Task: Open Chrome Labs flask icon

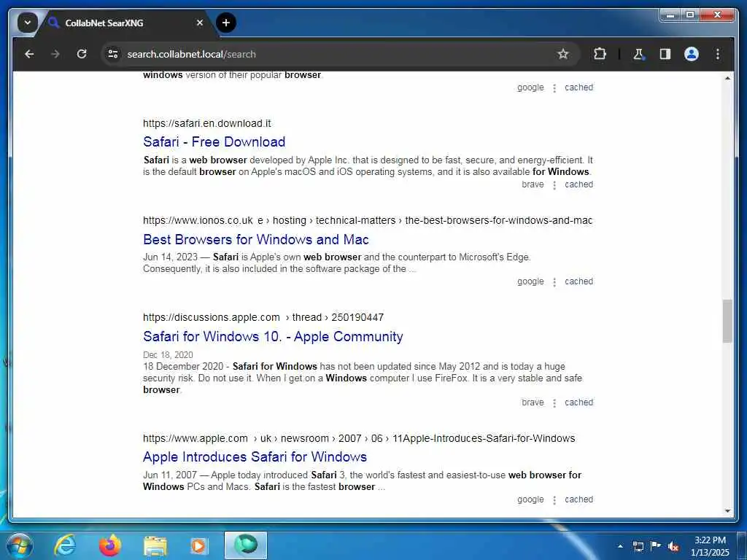Action: (x=638, y=54)
